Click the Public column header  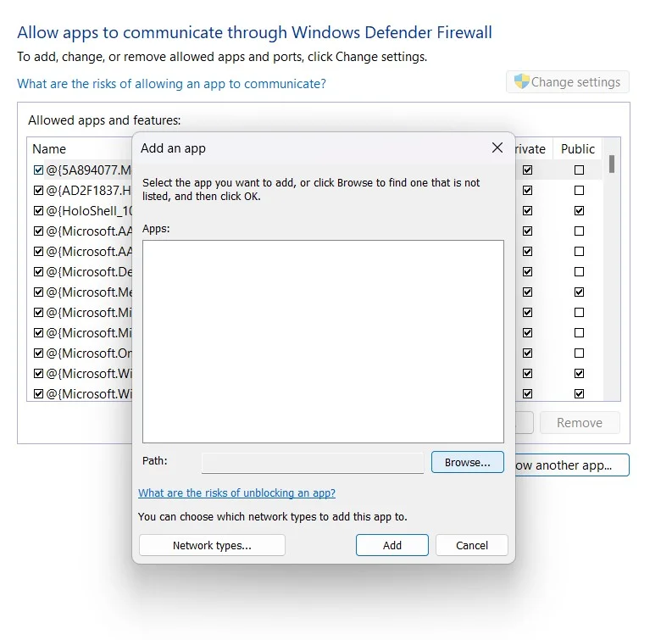click(x=577, y=148)
